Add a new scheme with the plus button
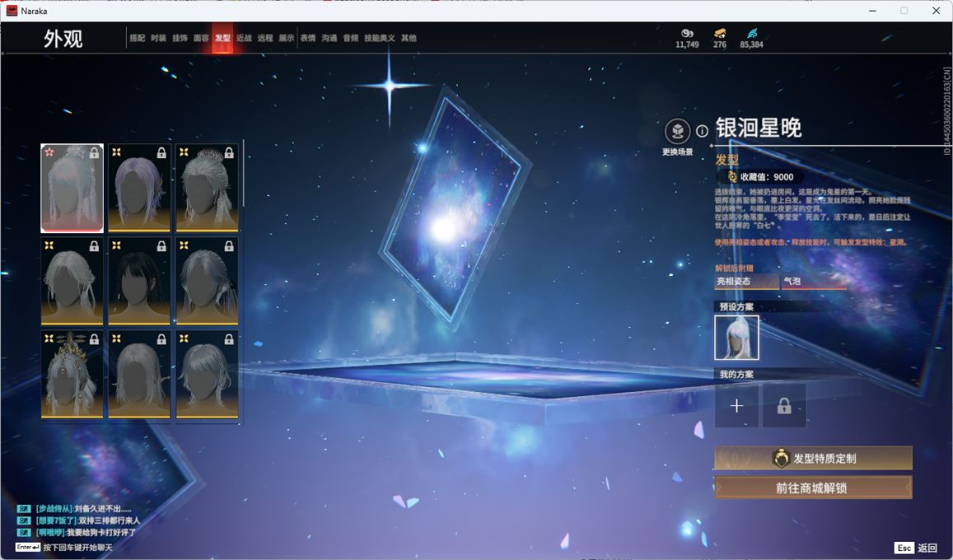 [736, 406]
